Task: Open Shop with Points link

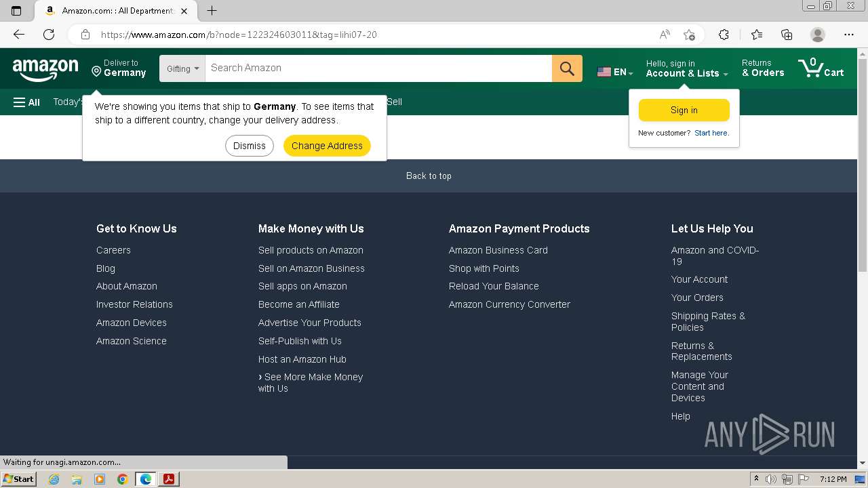Action: pyautogui.click(x=484, y=268)
